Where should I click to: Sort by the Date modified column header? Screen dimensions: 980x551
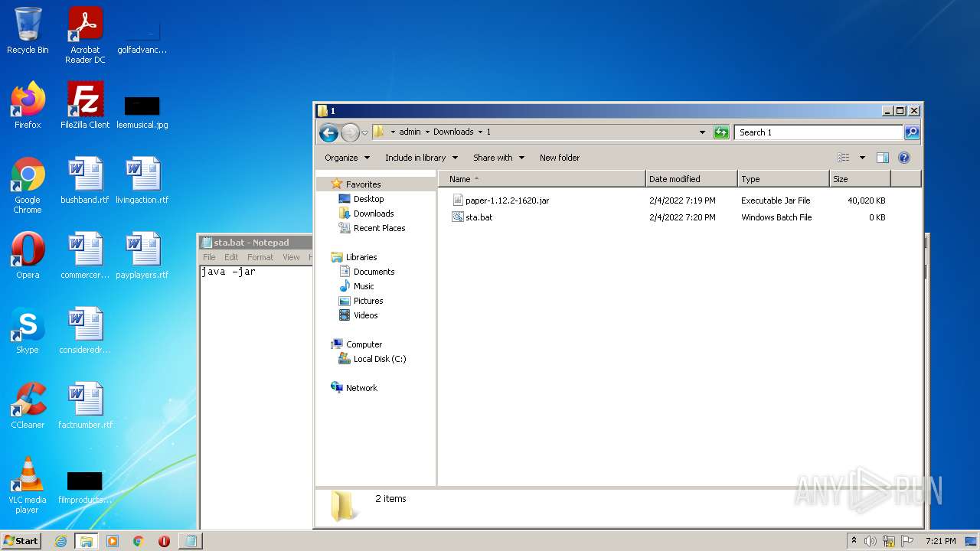click(691, 179)
